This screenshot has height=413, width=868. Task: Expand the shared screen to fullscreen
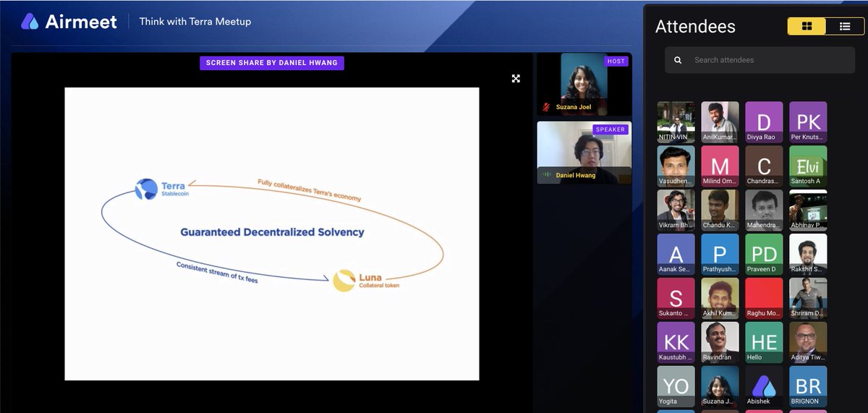516,78
